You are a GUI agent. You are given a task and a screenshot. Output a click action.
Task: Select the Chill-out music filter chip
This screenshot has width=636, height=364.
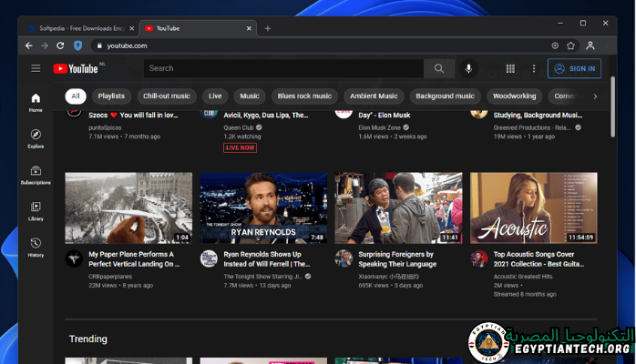(167, 96)
